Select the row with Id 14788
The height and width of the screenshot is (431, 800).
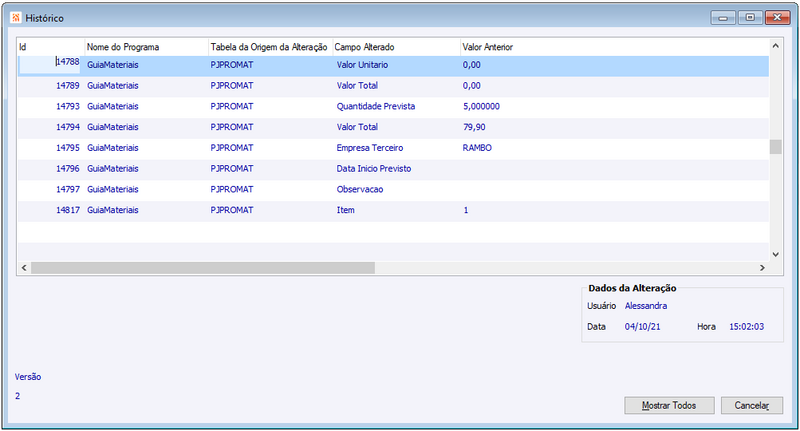click(393, 65)
